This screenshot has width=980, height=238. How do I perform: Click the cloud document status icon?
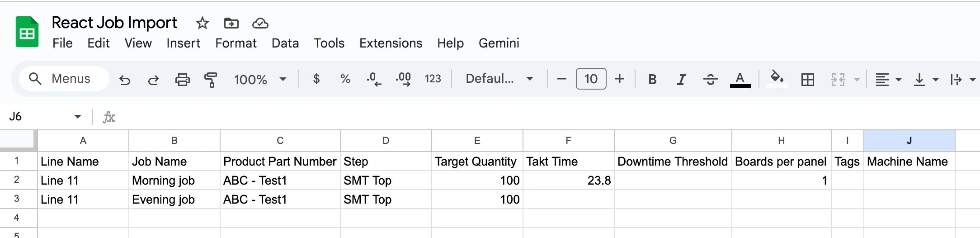click(x=260, y=23)
